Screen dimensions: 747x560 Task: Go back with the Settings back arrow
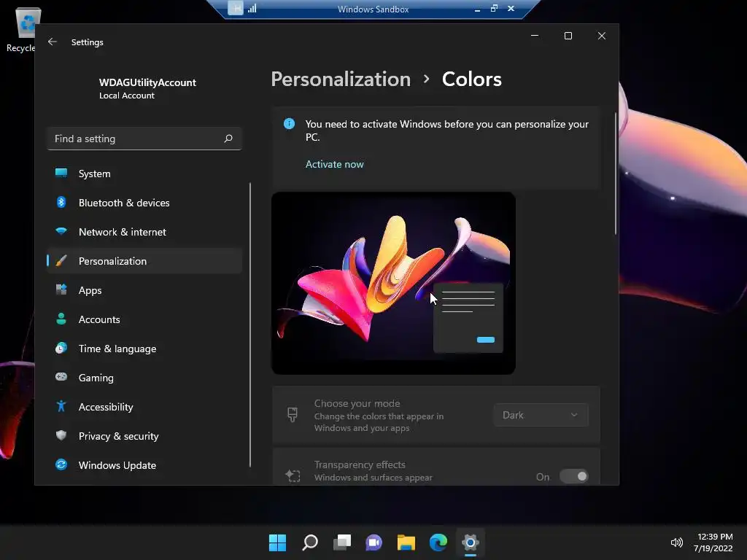click(x=53, y=42)
